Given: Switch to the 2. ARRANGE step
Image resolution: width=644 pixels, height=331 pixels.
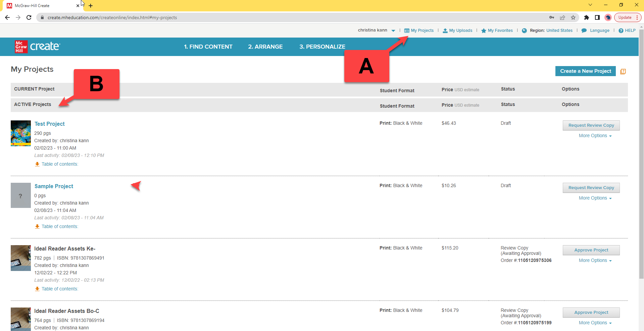Looking at the screenshot, I should click(265, 47).
